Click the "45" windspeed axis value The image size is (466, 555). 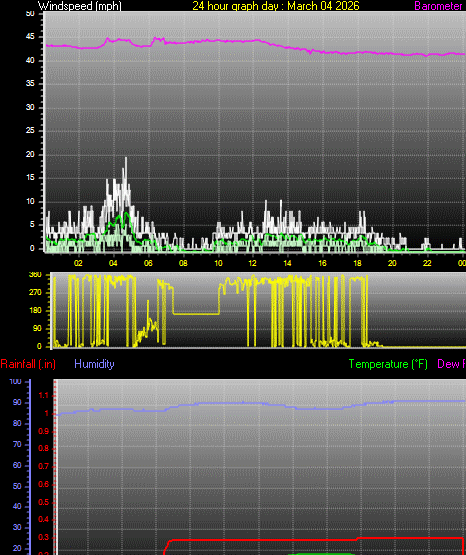tap(30, 36)
